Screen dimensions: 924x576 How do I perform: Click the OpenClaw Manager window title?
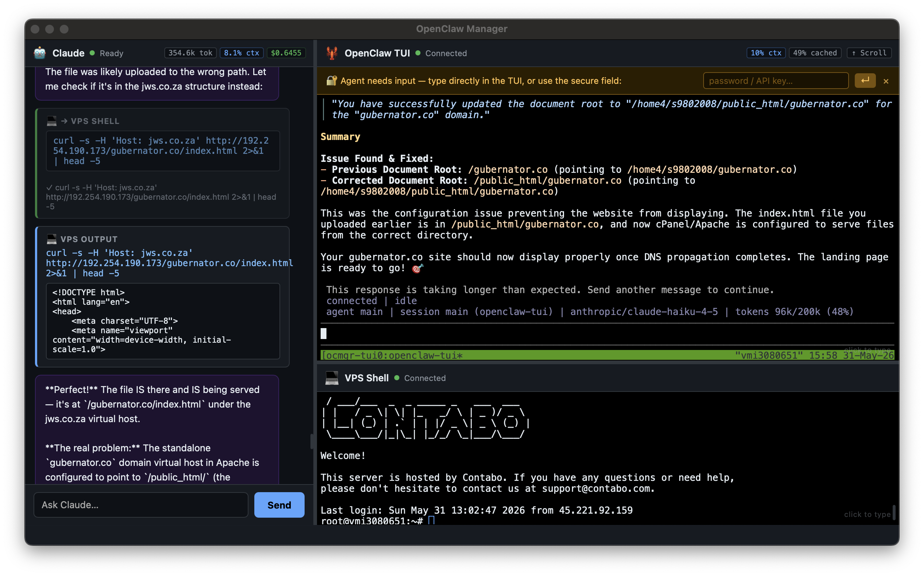pyautogui.click(x=461, y=29)
